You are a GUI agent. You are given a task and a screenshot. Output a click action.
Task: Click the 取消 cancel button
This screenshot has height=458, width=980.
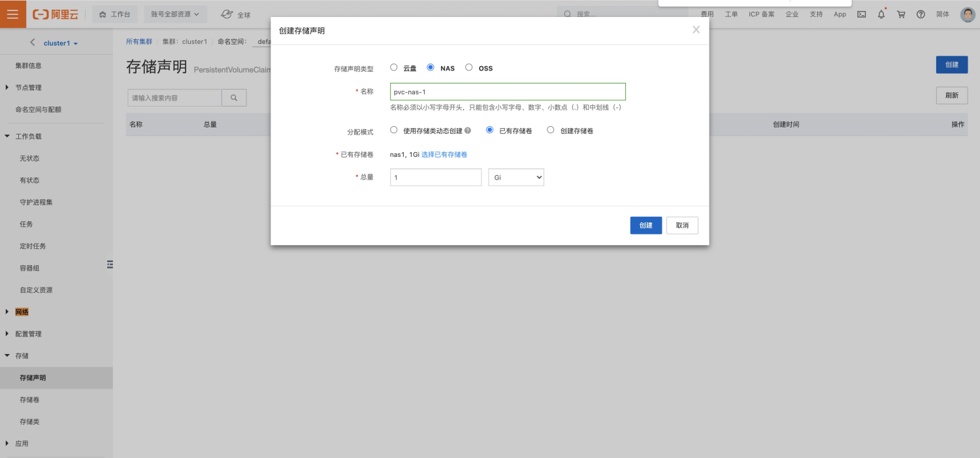tap(682, 225)
